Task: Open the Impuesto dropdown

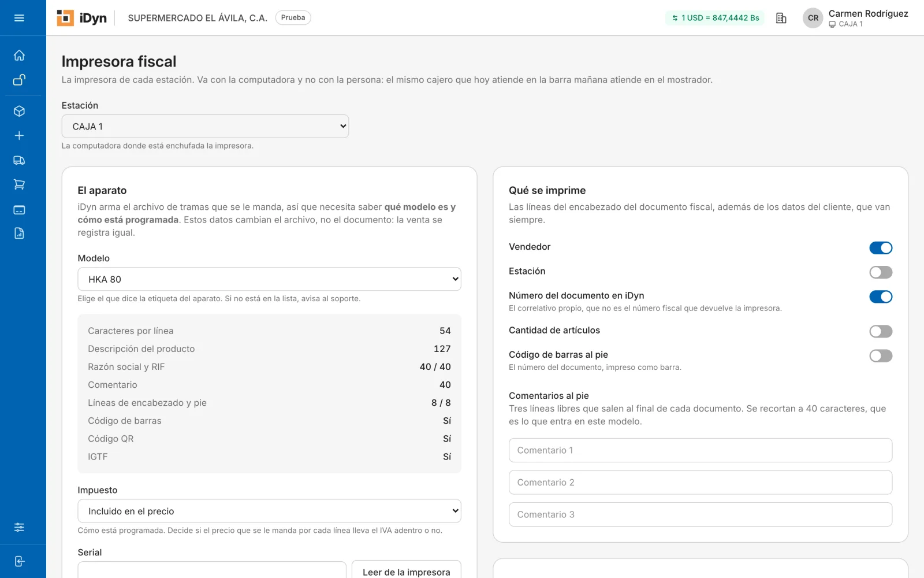Action: pos(269,511)
